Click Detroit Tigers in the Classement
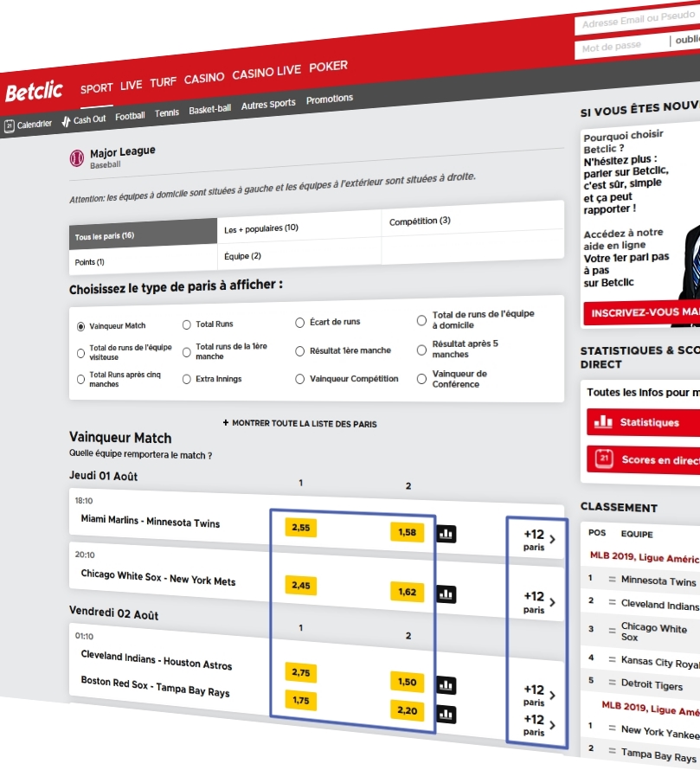The image size is (700, 770). point(652,684)
